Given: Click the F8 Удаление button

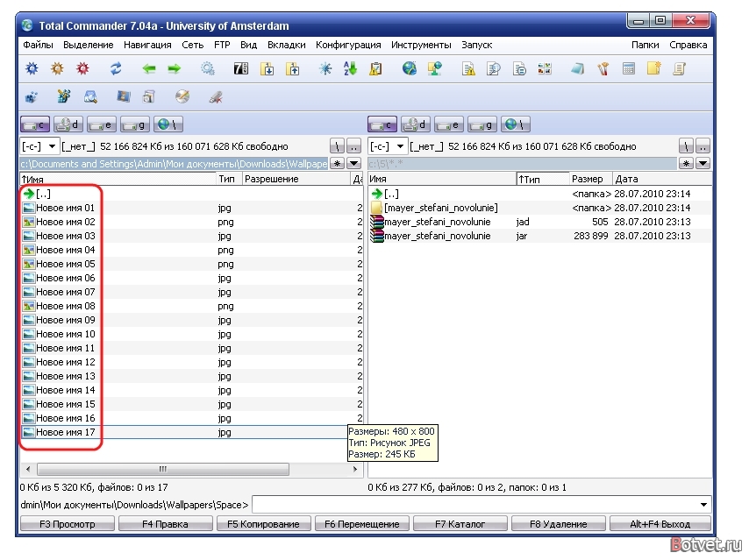Looking at the screenshot, I should (x=559, y=524).
